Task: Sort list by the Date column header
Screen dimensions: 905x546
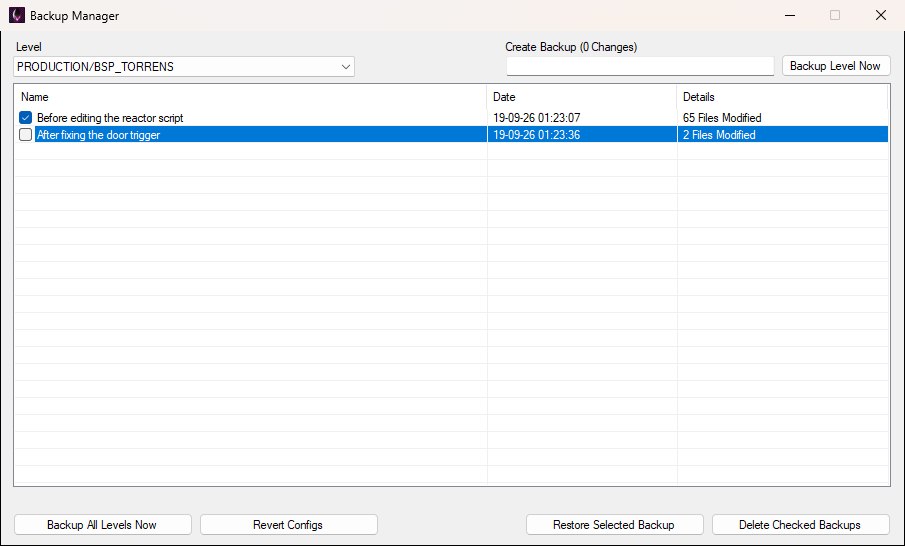Action: pos(582,97)
